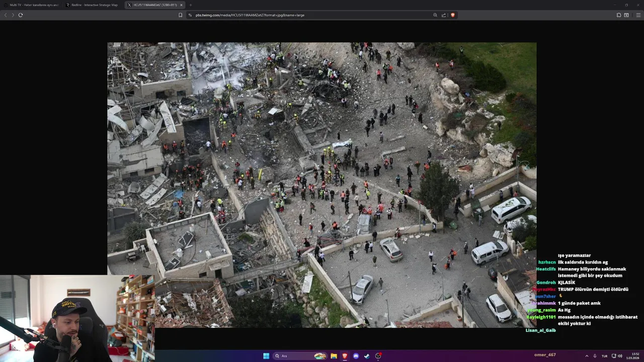
Task: Click the 'omer_467' overlay label
Action: [x=545, y=355]
